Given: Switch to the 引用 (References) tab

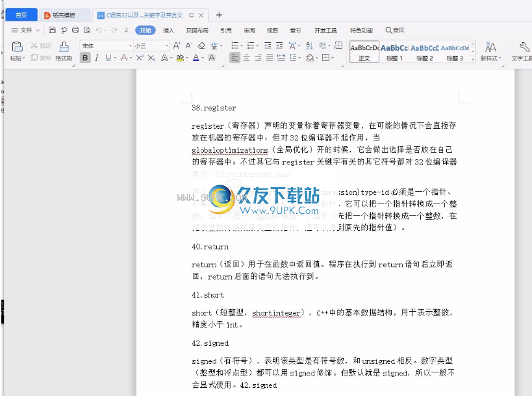Looking at the screenshot, I should 226,31.
